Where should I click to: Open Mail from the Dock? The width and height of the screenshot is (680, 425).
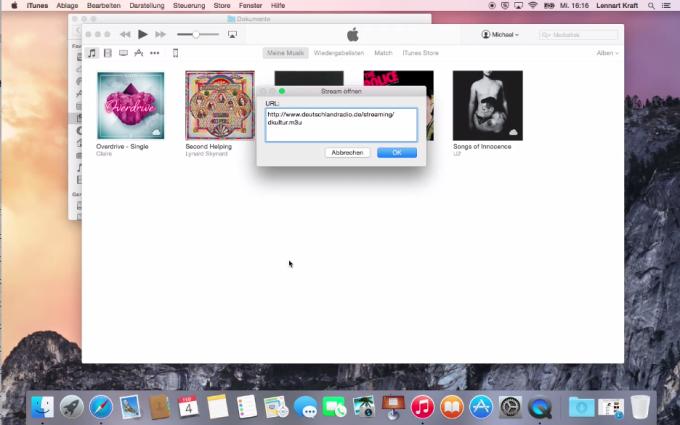(130, 407)
